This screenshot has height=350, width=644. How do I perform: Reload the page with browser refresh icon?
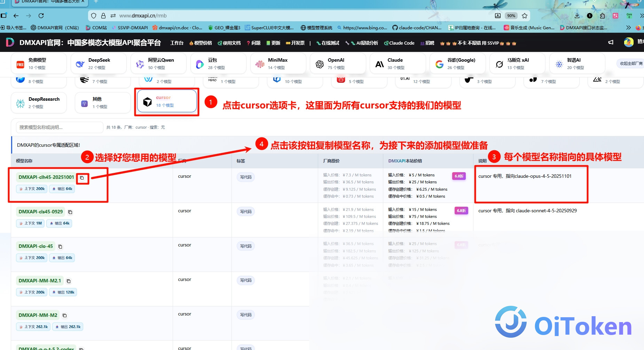coord(41,16)
